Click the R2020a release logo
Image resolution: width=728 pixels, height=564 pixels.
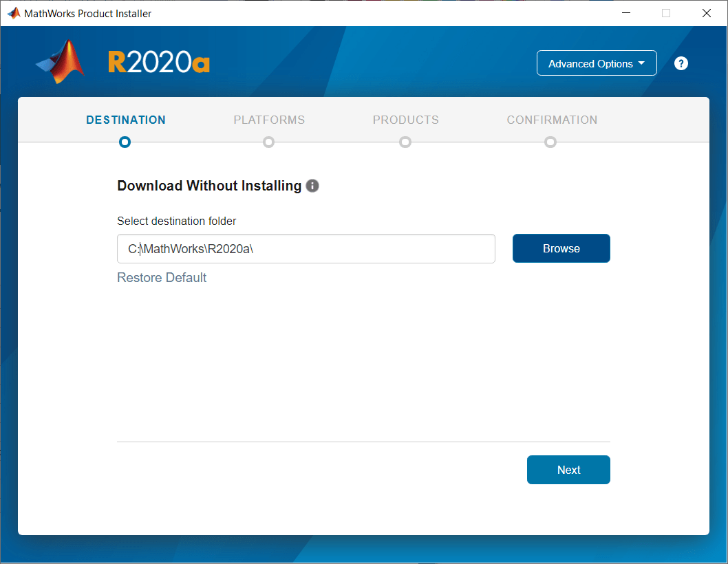(x=158, y=61)
